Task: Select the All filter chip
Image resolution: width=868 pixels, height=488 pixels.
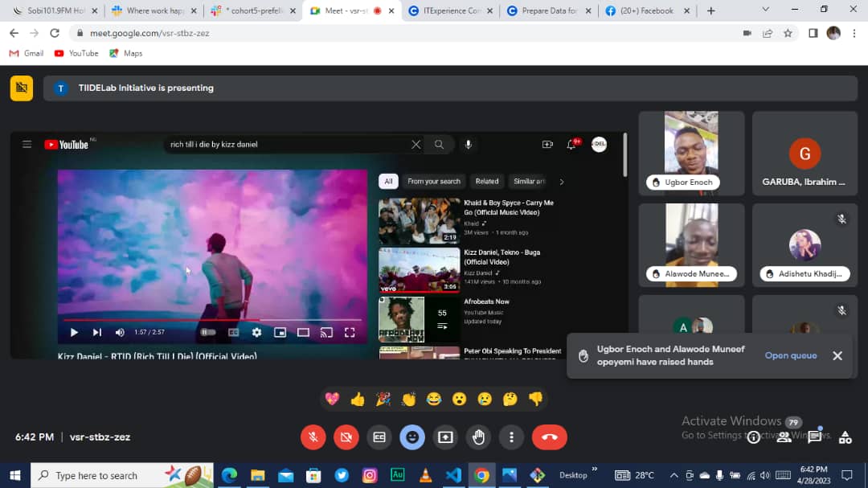Action: [x=388, y=181]
